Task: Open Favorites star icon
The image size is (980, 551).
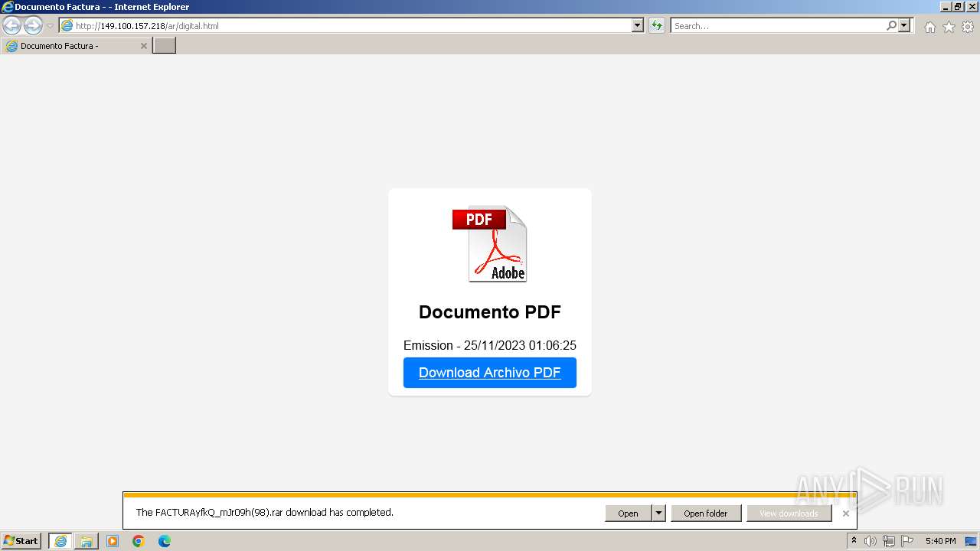Action: click(x=949, y=27)
